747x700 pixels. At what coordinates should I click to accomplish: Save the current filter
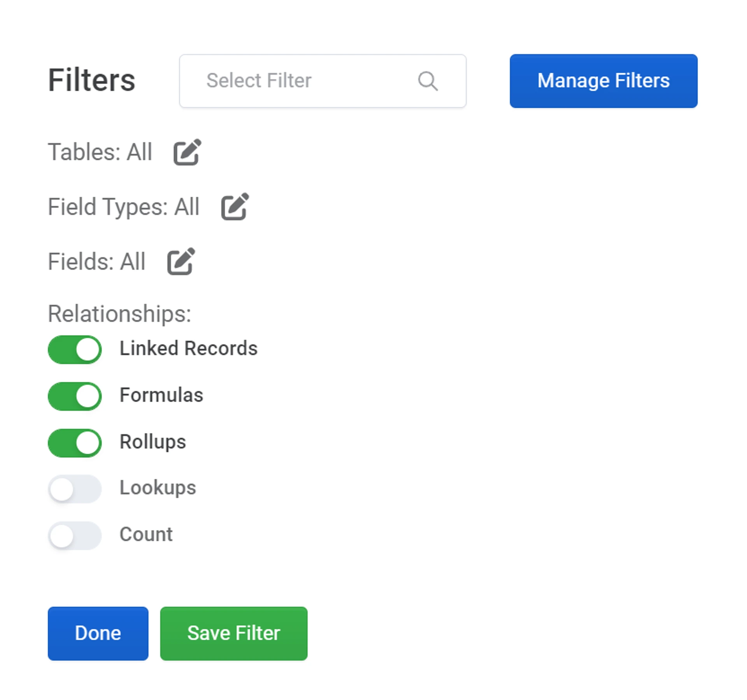tap(233, 633)
